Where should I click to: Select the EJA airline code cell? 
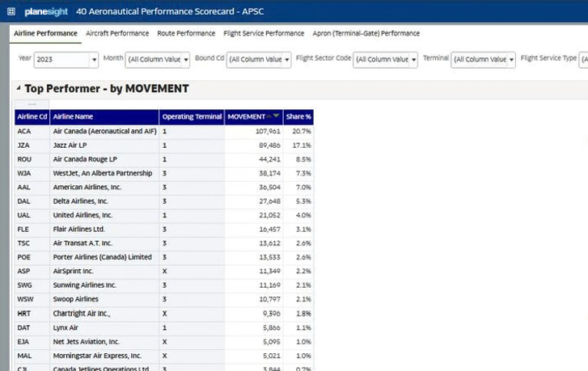[32, 342]
